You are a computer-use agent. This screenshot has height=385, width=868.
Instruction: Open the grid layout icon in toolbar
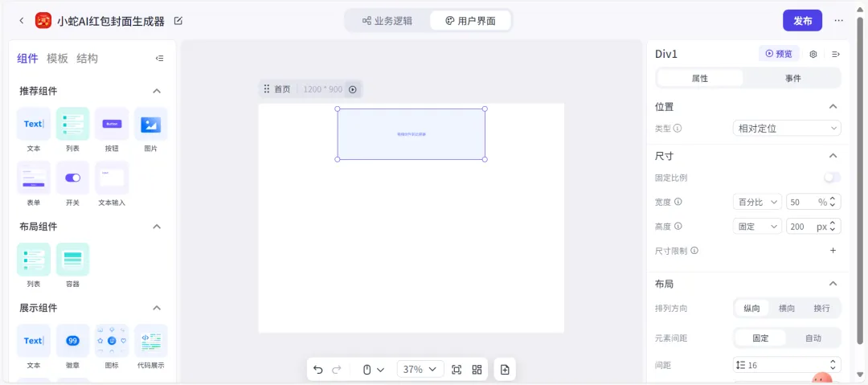[477, 370]
